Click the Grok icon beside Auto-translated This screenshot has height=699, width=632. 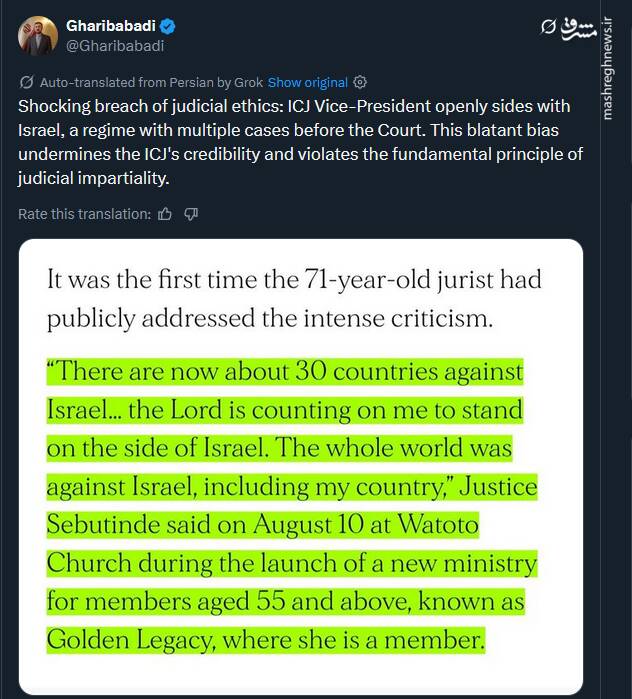26,83
